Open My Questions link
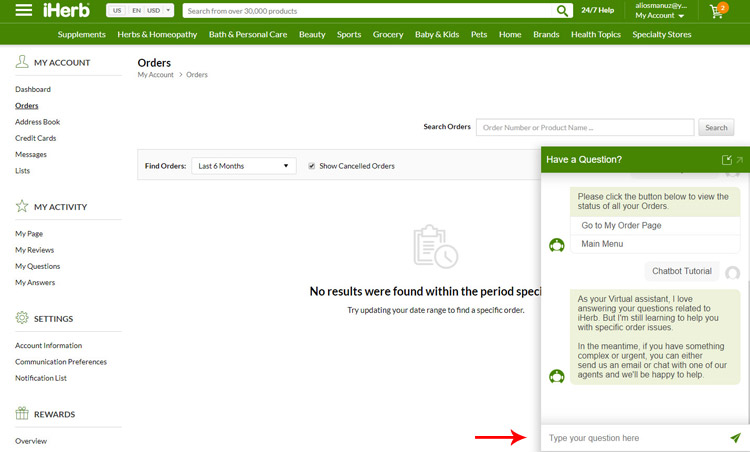Viewport: 750px width, 452px height. (37, 266)
